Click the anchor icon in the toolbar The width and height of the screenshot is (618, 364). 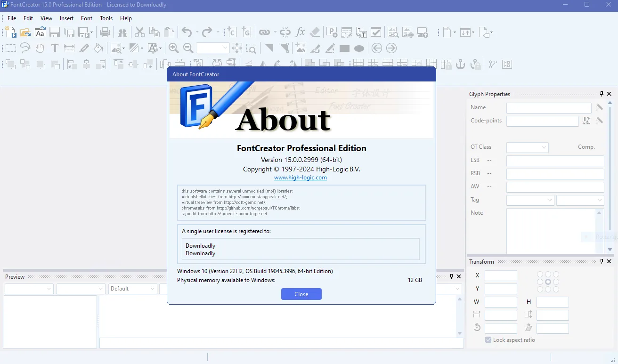(461, 64)
